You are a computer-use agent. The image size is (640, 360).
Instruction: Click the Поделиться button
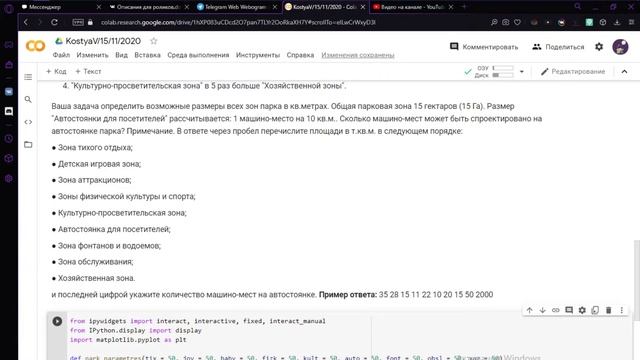point(558,47)
